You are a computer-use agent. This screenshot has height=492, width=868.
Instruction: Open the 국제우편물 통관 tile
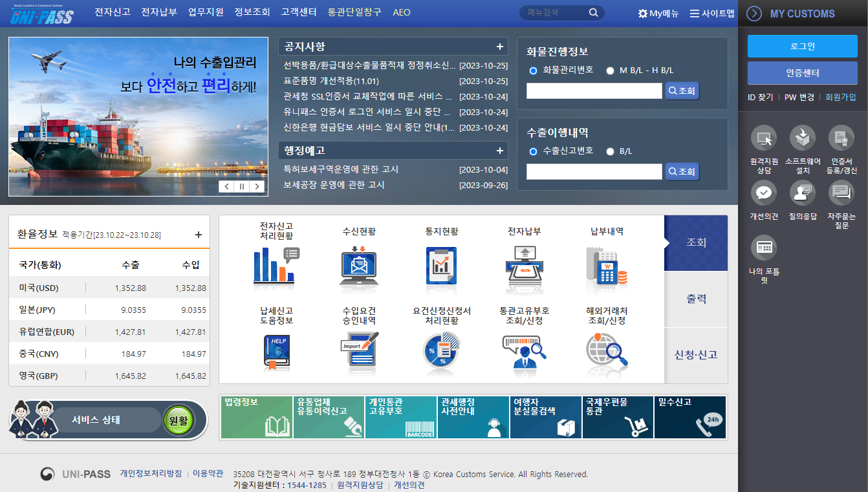pos(618,417)
